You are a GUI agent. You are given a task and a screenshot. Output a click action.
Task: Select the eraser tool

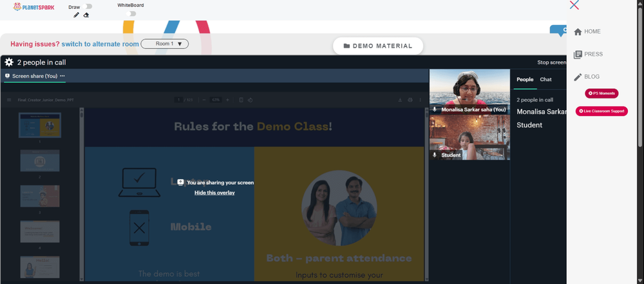click(x=86, y=15)
